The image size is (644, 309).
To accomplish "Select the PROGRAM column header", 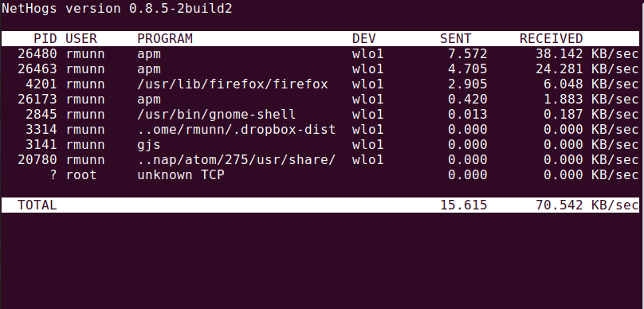I will tap(165, 38).
